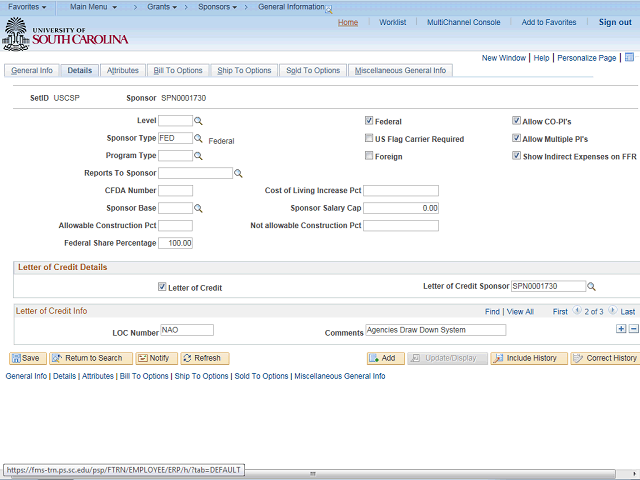Click the CFDA Number input field
This screenshot has width=640, height=480.
176,191
